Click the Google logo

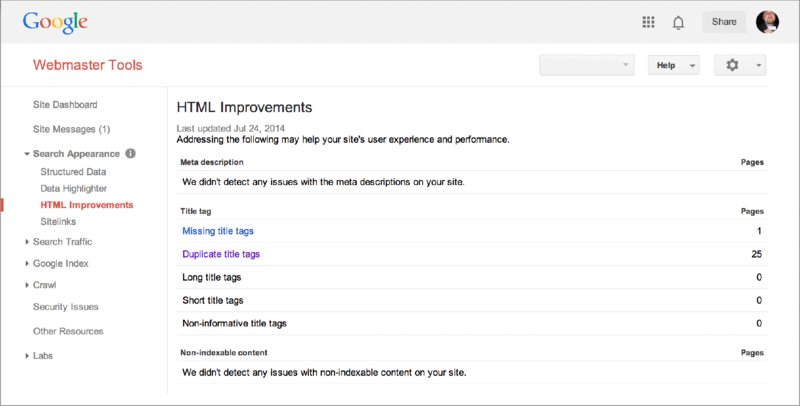tap(55, 21)
